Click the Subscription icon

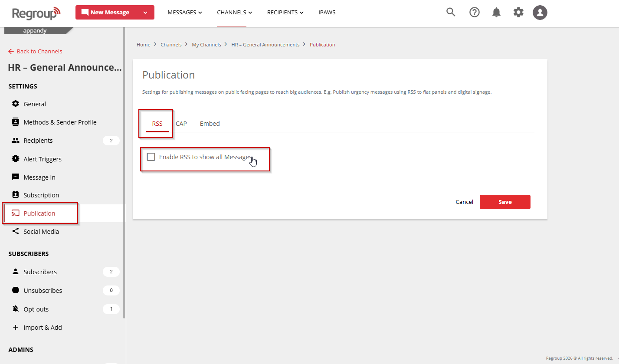(x=16, y=195)
